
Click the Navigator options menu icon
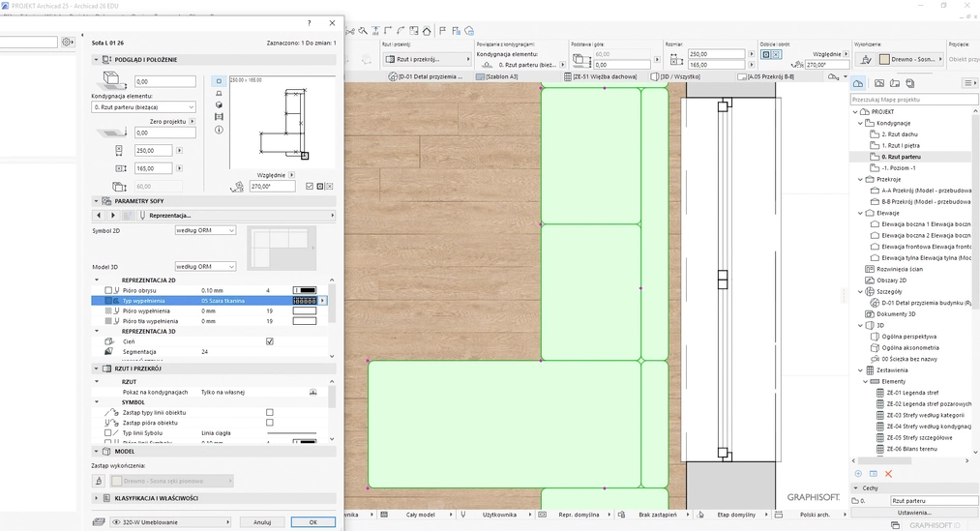(969, 83)
